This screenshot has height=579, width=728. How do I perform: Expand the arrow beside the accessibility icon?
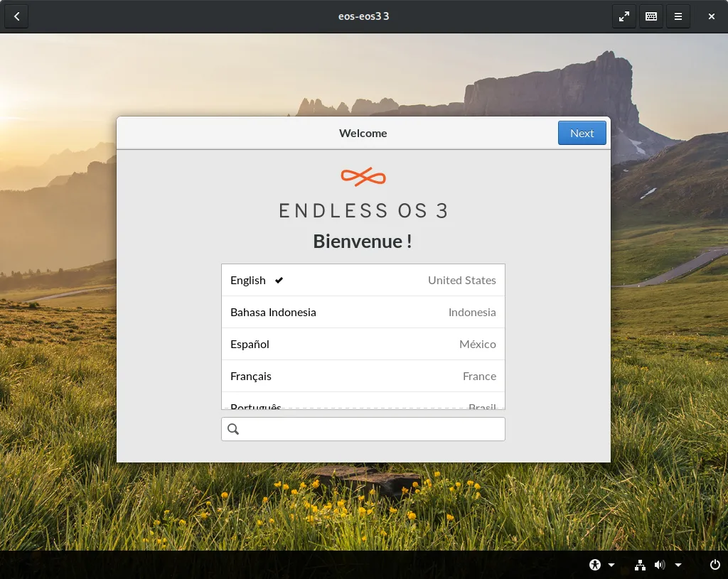click(611, 566)
